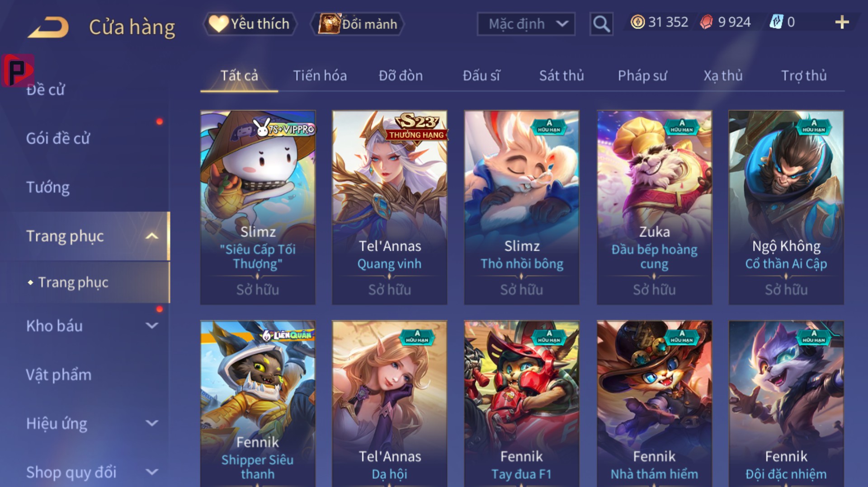
Task: Click the red ruby currency icon
Action: tap(706, 22)
